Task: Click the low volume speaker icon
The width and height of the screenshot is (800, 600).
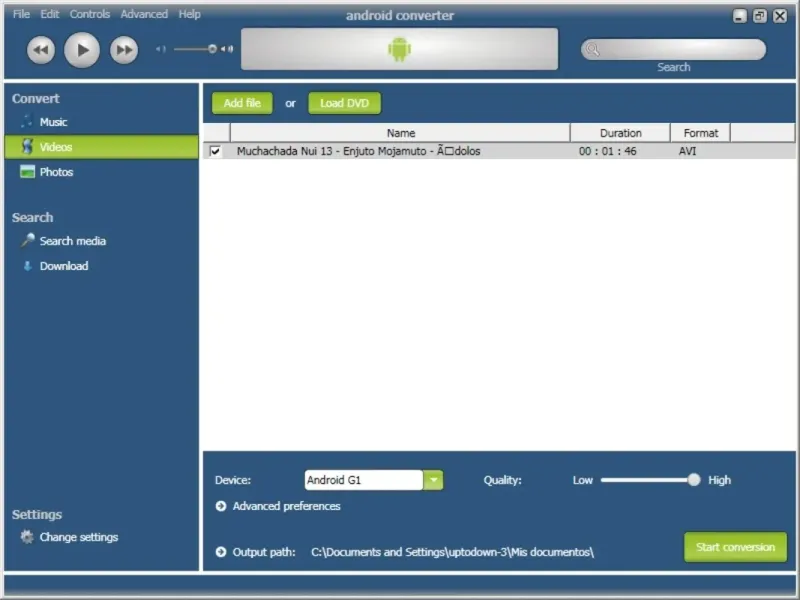Action: [x=161, y=49]
